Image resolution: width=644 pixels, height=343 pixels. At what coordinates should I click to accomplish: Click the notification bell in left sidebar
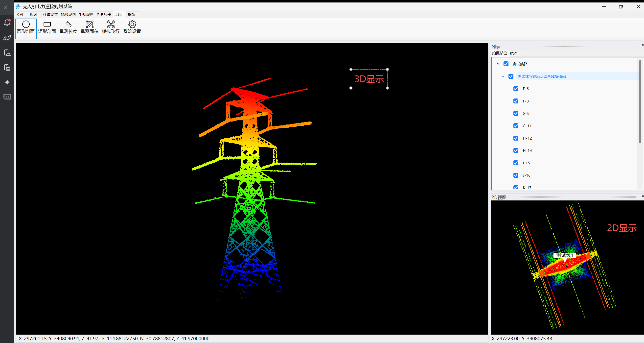pyautogui.click(x=7, y=23)
